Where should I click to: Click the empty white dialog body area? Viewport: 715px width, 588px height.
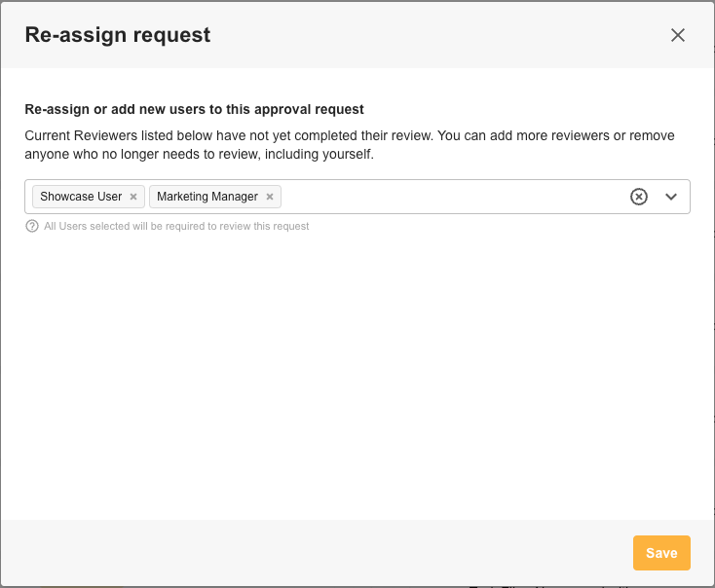(357, 380)
